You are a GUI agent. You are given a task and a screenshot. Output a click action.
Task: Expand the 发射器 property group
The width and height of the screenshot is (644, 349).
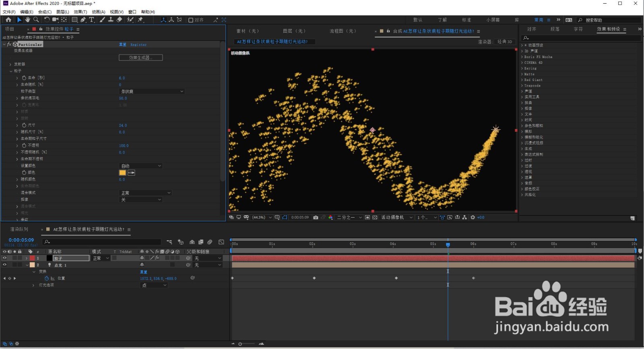click(10, 64)
